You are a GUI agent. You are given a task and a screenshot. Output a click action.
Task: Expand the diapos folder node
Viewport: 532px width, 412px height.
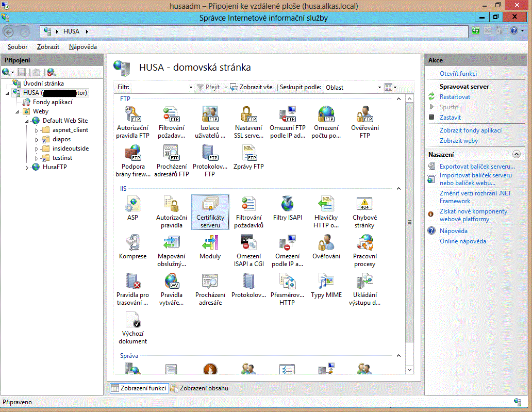[x=37, y=139]
